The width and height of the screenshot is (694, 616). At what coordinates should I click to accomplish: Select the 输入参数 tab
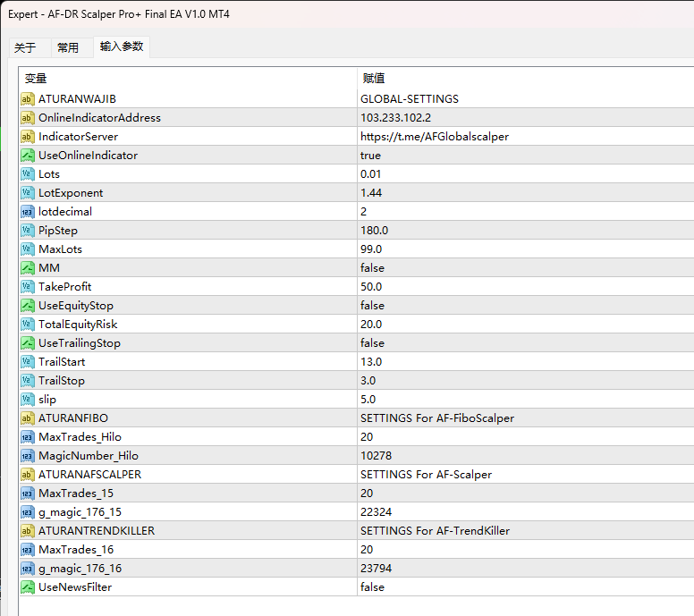(122, 46)
